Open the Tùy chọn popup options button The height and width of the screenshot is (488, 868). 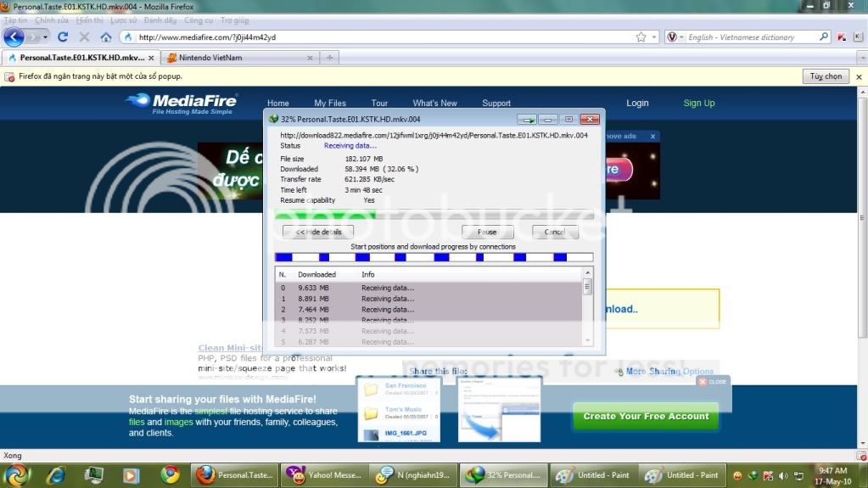tap(826, 76)
